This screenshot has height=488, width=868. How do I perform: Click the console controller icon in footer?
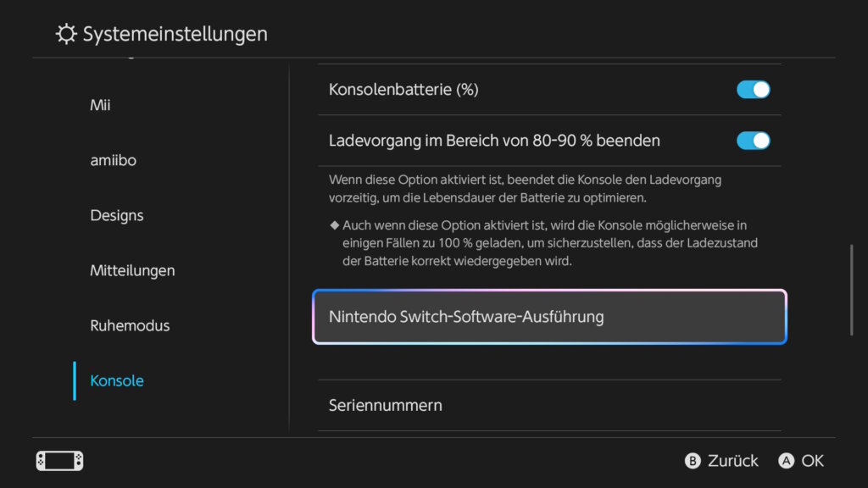(x=59, y=461)
